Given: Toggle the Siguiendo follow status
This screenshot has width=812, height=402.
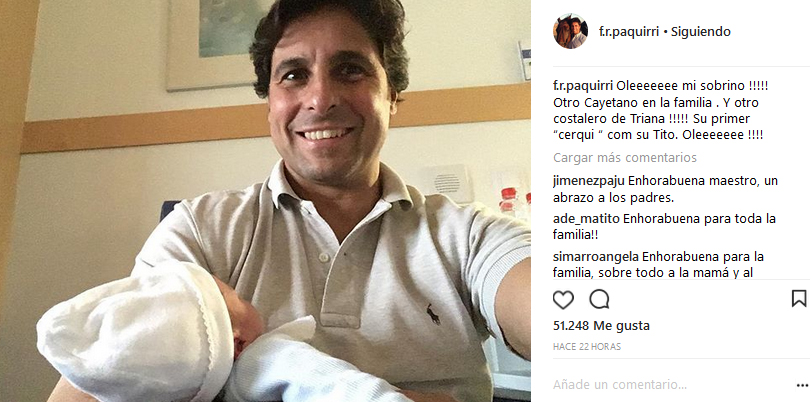Looking at the screenshot, I should point(701,32).
